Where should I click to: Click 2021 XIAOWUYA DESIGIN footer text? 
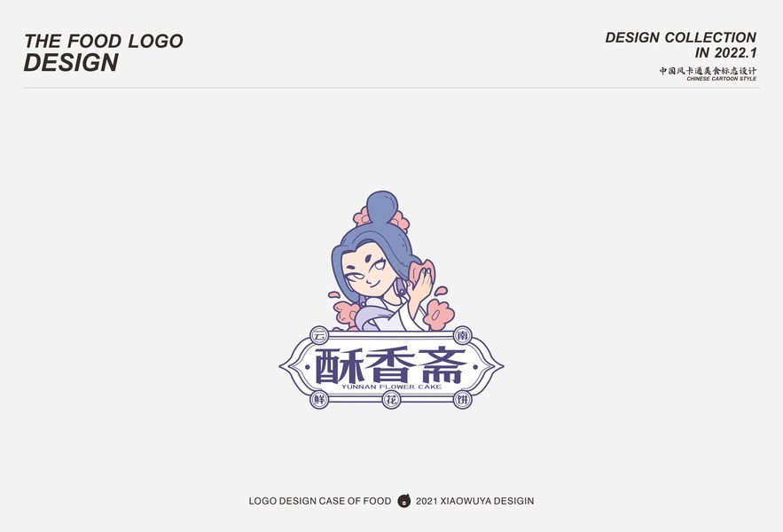tap(475, 501)
